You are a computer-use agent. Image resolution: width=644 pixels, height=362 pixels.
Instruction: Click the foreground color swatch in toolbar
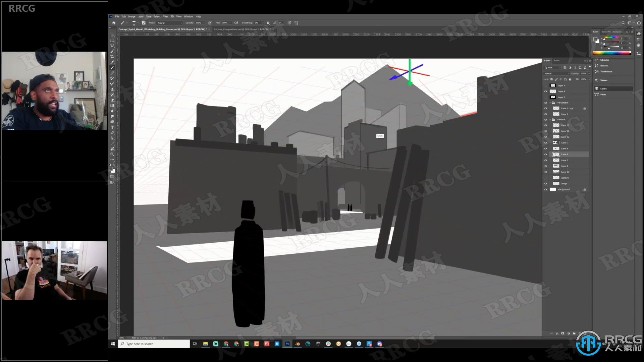(111, 169)
